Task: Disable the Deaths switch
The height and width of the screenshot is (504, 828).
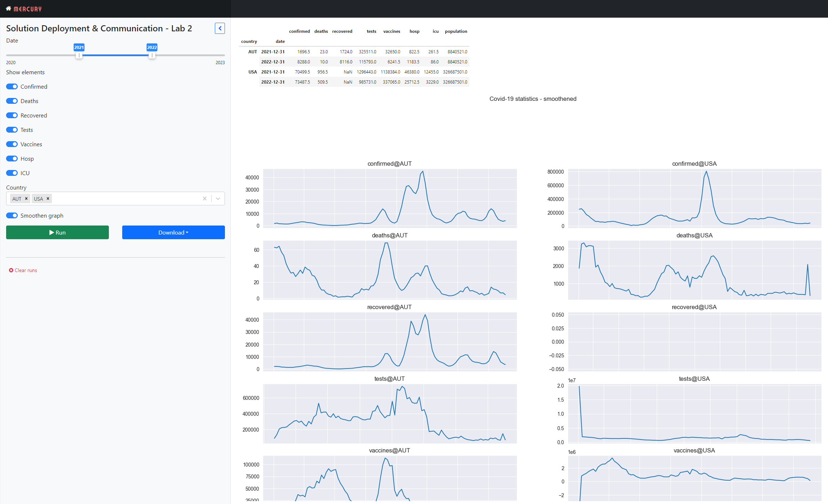Action: [x=12, y=101]
